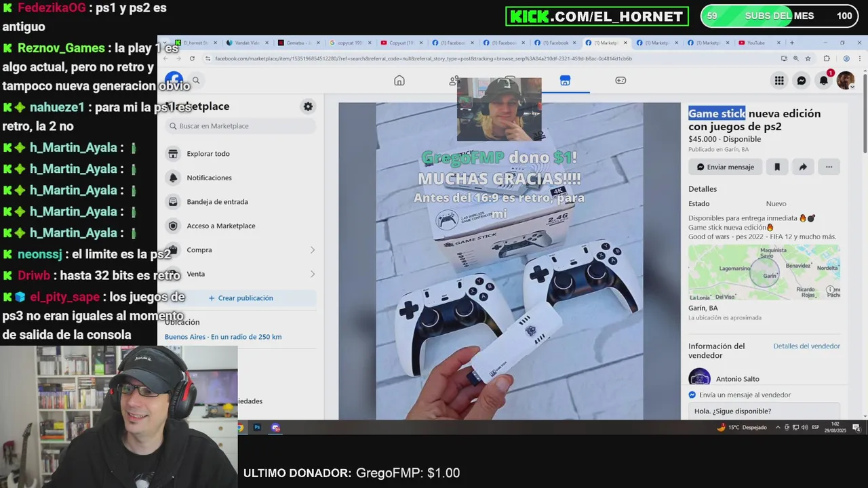This screenshot has height=488, width=868.
Task: Open the Chrome icon on the taskbar
Action: (240, 428)
